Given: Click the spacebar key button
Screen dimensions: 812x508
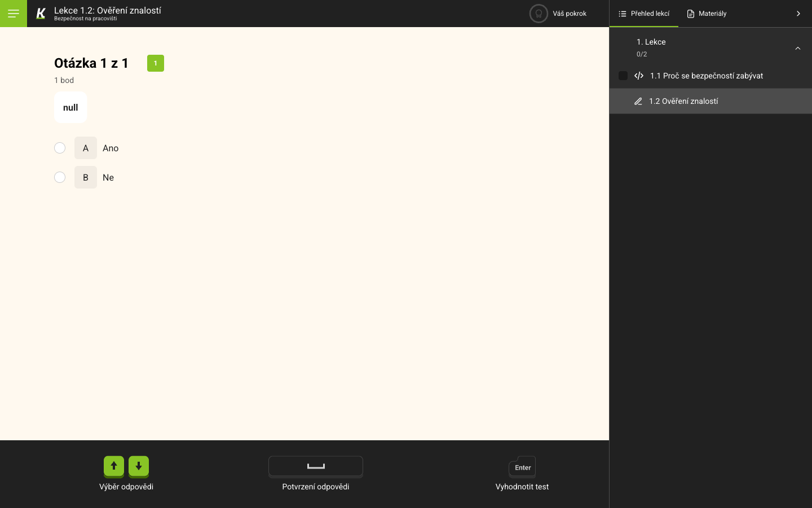Looking at the screenshot, I should pyautogui.click(x=316, y=466).
